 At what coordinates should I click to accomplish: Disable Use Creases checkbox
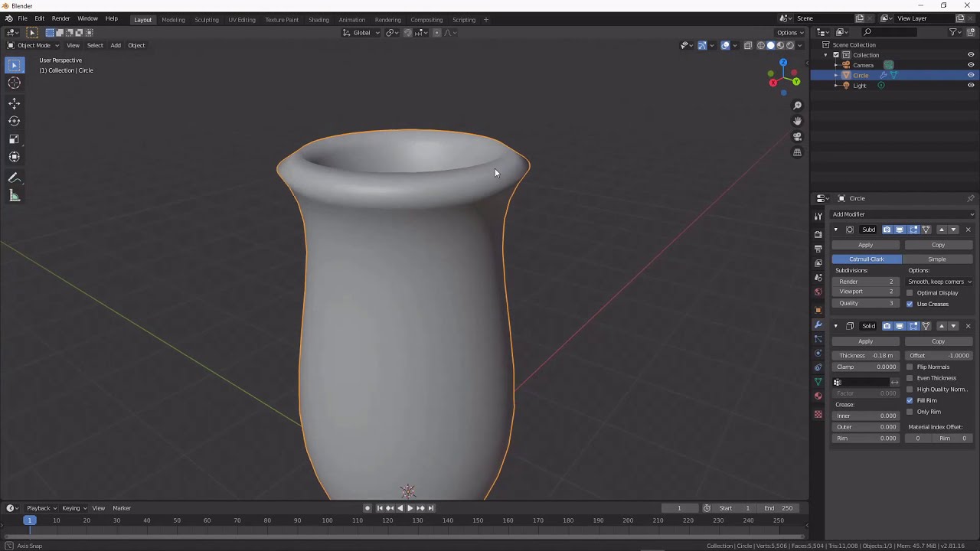pos(910,304)
